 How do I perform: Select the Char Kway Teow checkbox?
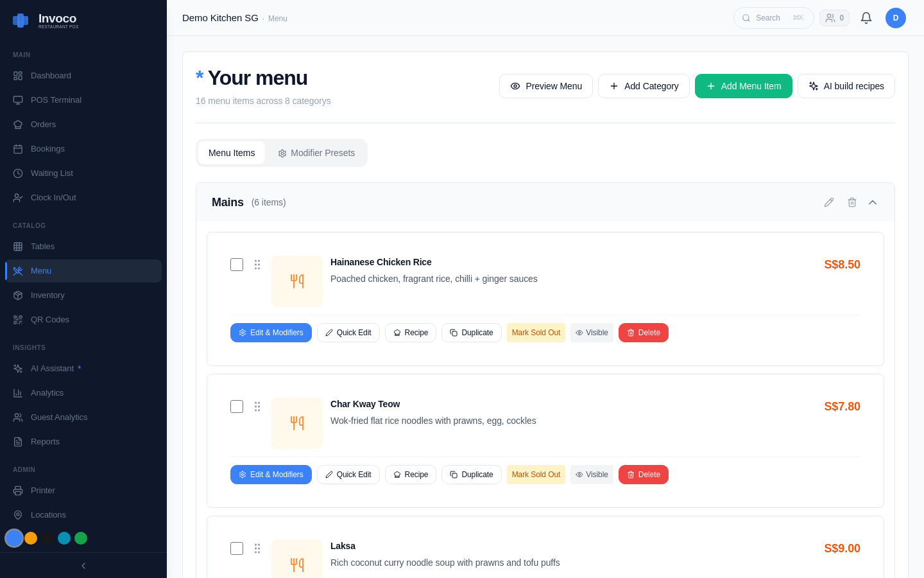tap(237, 406)
